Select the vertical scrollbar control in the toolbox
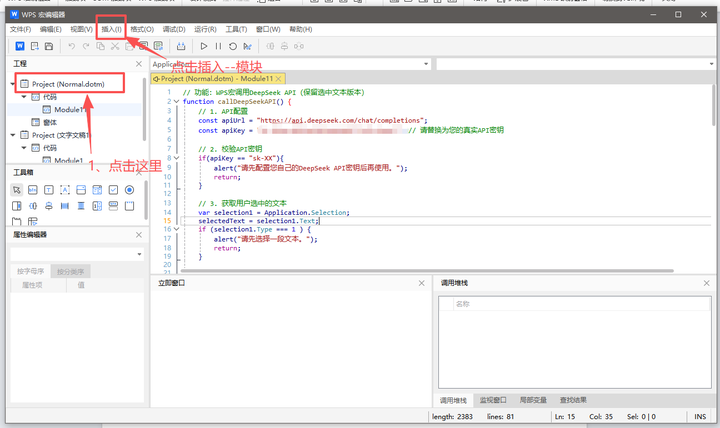 81,206
